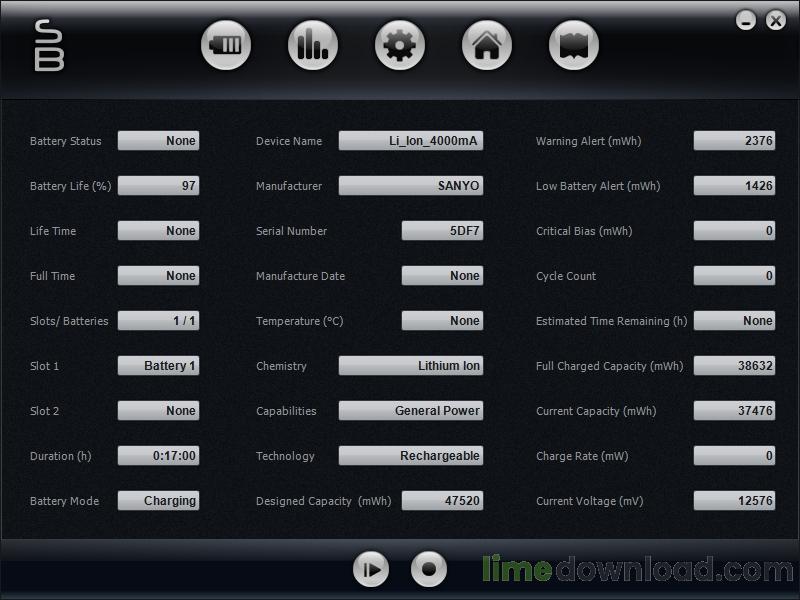Open the bar chart statistics icon

(x=313, y=45)
